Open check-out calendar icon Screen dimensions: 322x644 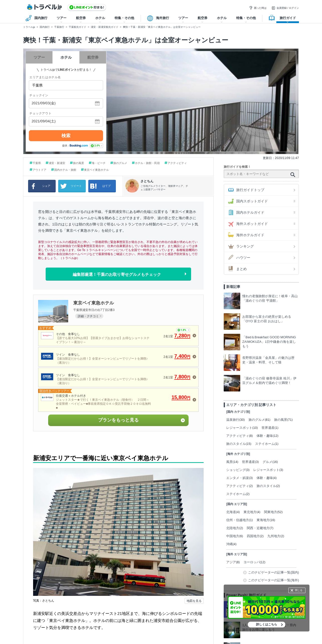97,121
